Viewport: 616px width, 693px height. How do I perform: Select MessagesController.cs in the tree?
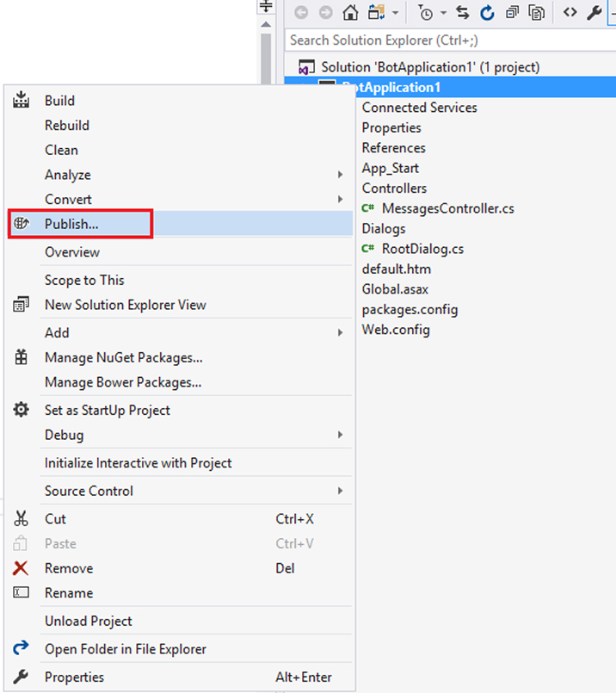[x=447, y=208]
